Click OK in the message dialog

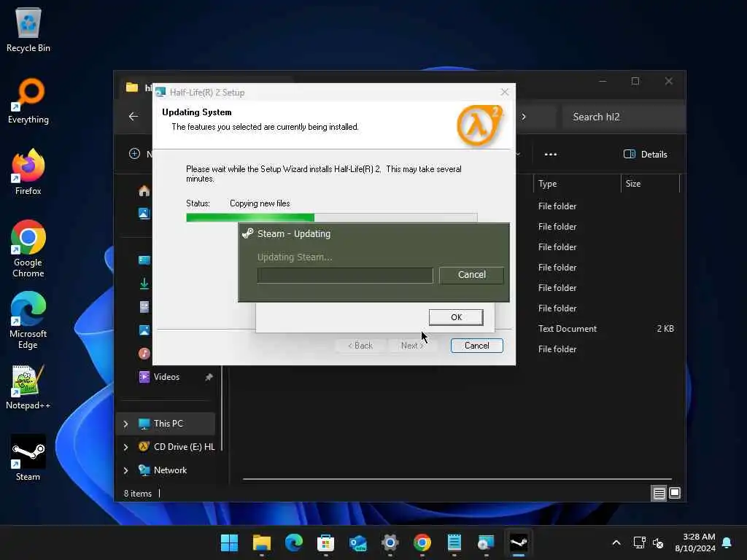(x=456, y=317)
